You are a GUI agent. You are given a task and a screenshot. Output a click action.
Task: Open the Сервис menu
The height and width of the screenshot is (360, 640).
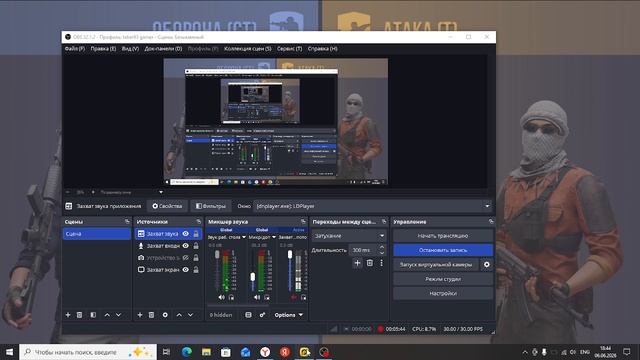(289, 49)
